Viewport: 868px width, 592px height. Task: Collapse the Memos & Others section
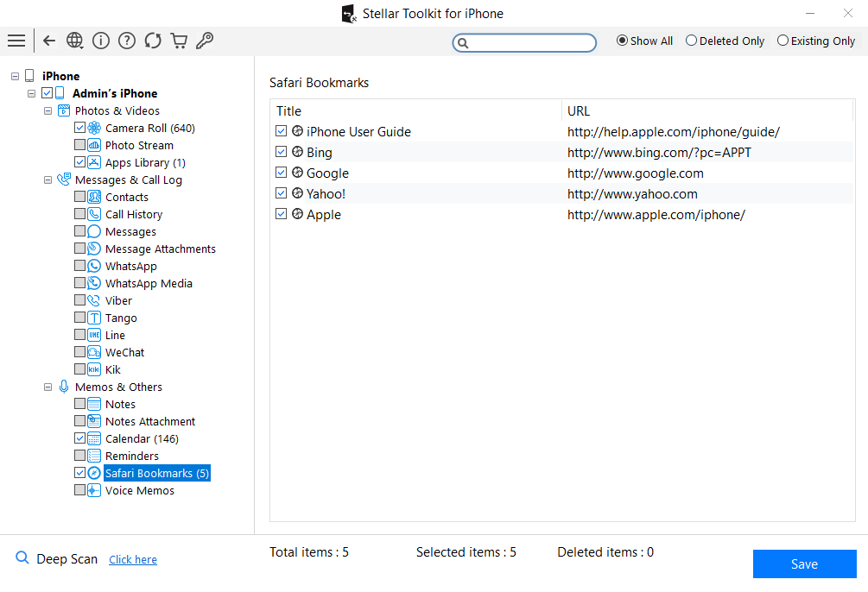pos(48,387)
